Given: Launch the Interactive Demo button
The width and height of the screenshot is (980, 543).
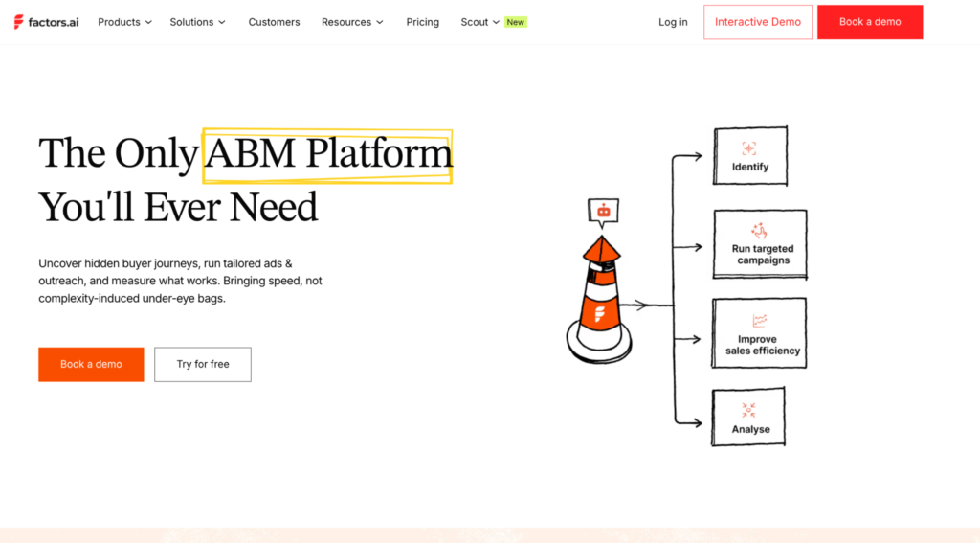Looking at the screenshot, I should [758, 22].
